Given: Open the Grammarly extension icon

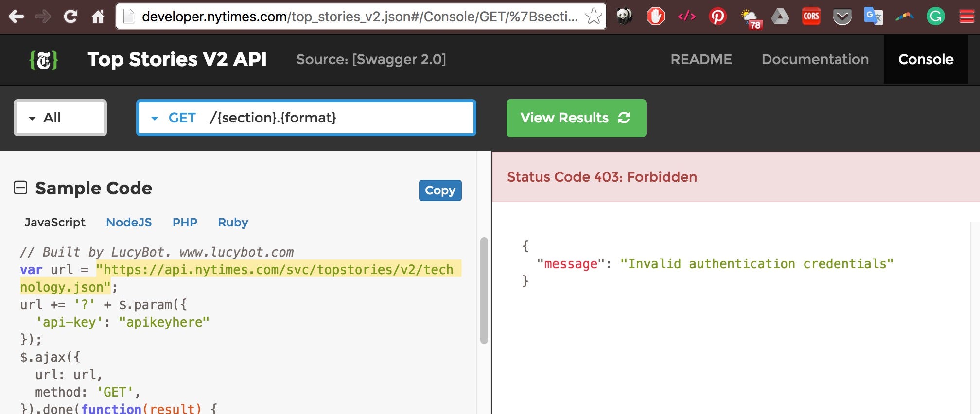Looking at the screenshot, I should coord(935,17).
